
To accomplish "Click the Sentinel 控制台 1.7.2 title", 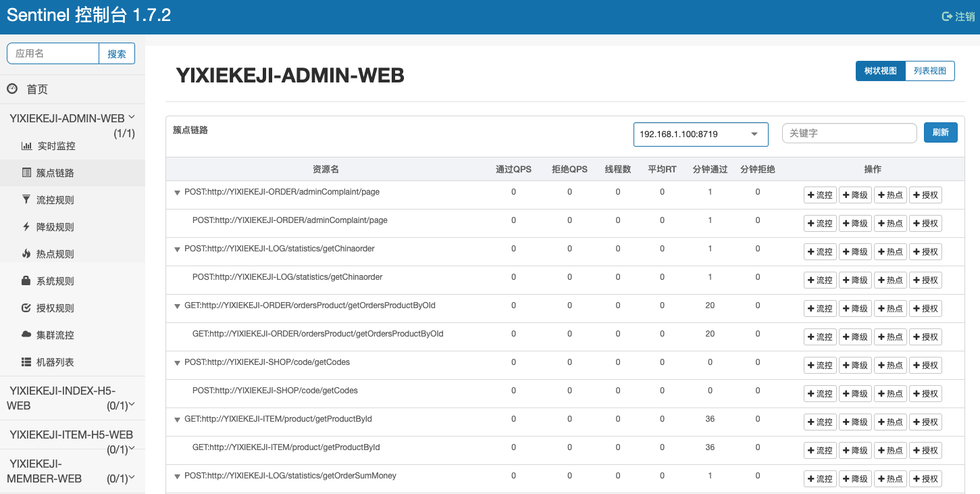I will pyautogui.click(x=88, y=16).
